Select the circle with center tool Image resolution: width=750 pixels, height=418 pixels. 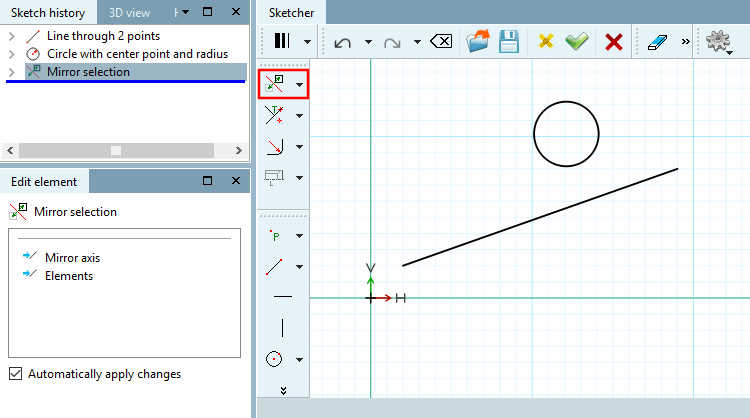click(274, 359)
